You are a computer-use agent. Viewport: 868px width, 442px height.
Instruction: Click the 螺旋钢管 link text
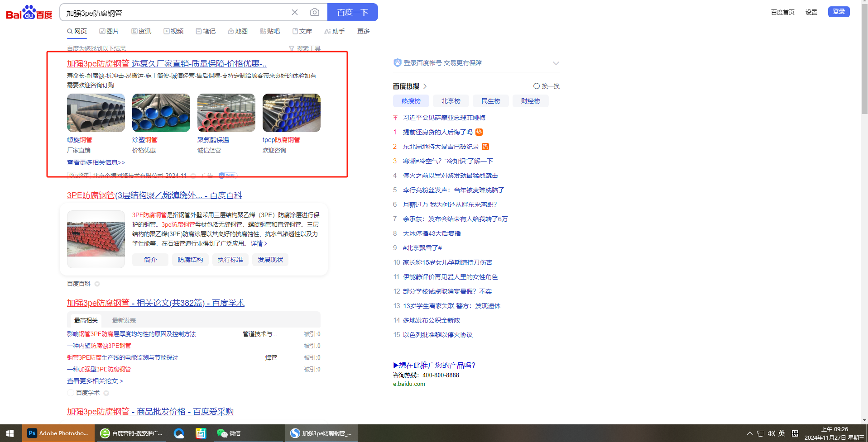click(x=79, y=140)
